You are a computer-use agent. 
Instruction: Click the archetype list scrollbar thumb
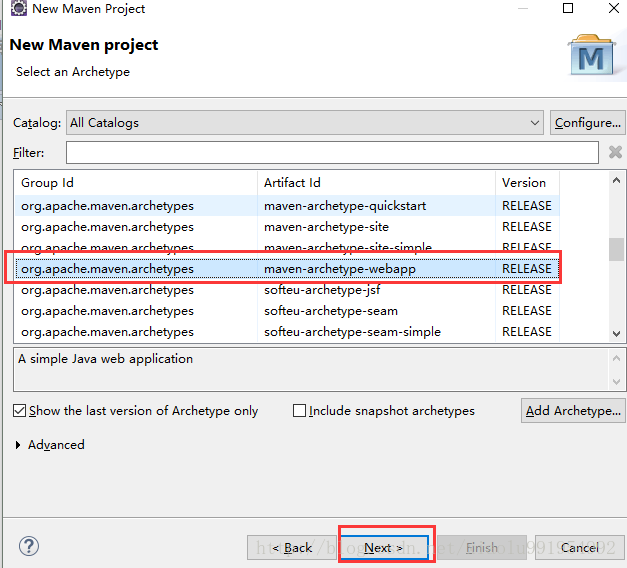tap(616, 249)
